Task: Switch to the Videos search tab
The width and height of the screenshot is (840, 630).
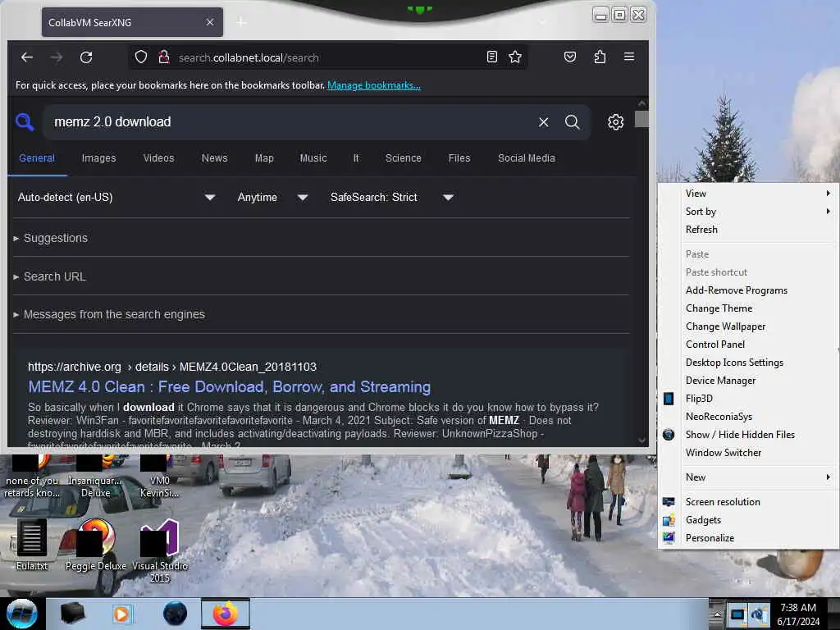Action: [x=158, y=158]
